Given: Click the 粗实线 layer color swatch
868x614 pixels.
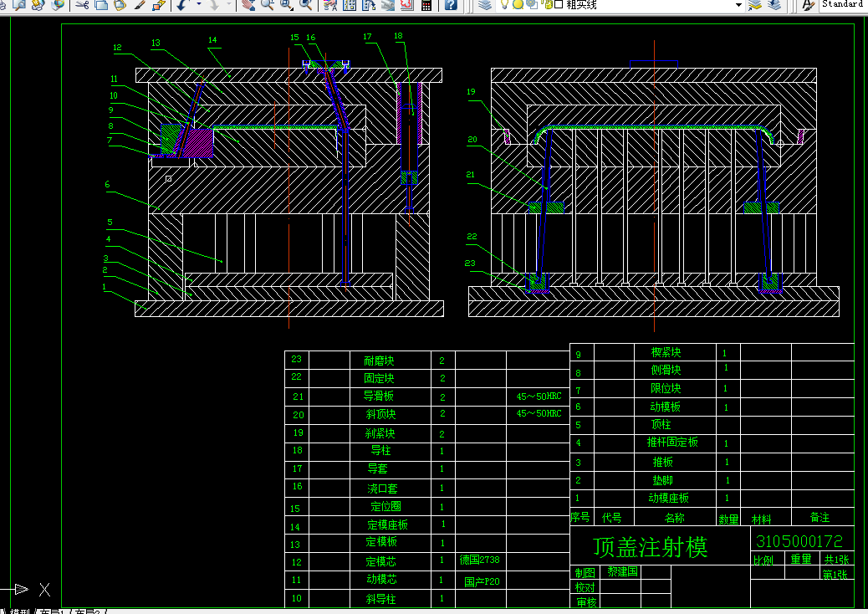Looking at the screenshot, I should 559,5.
